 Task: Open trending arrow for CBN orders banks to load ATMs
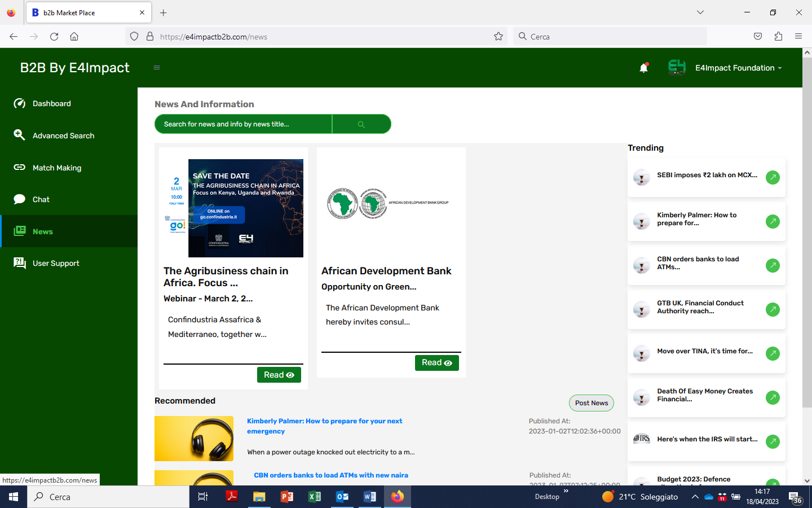tap(773, 265)
